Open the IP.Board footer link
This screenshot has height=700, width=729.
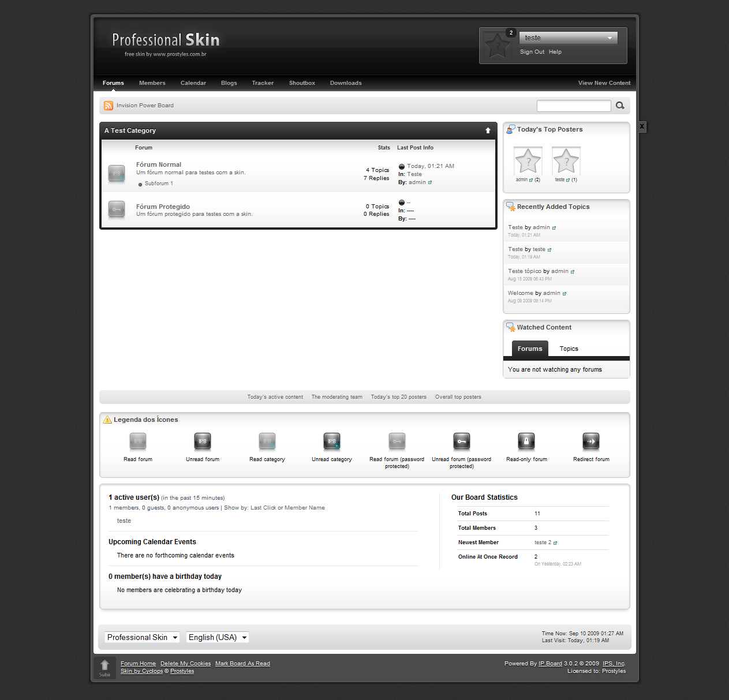point(550,664)
